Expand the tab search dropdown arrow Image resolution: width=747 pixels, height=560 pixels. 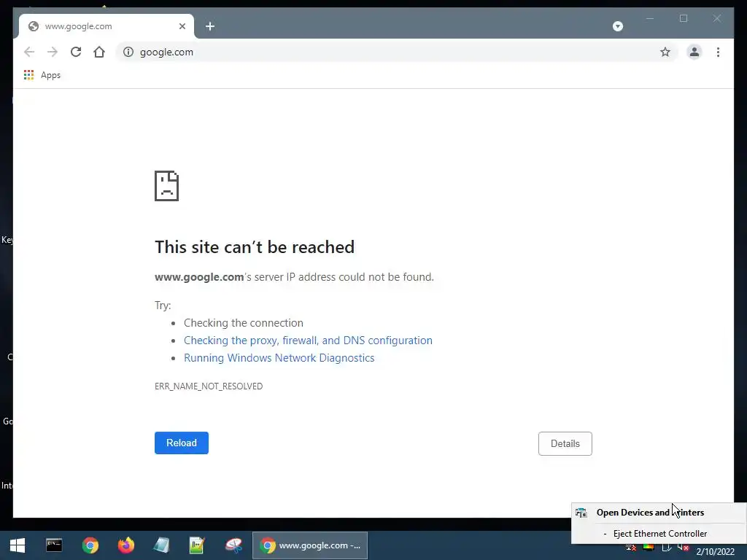coord(617,26)
